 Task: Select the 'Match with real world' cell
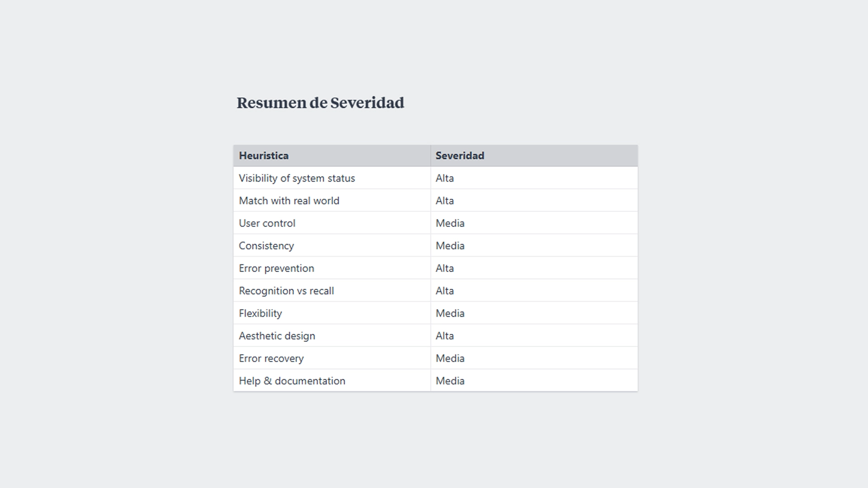tap(289, 201)
